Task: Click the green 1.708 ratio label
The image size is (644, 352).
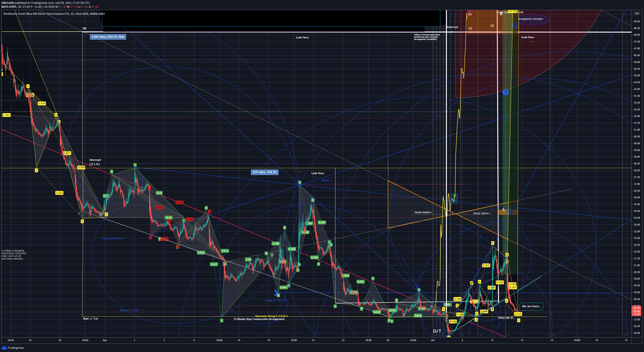Action: pyautogui.click(x=276, y=244)
